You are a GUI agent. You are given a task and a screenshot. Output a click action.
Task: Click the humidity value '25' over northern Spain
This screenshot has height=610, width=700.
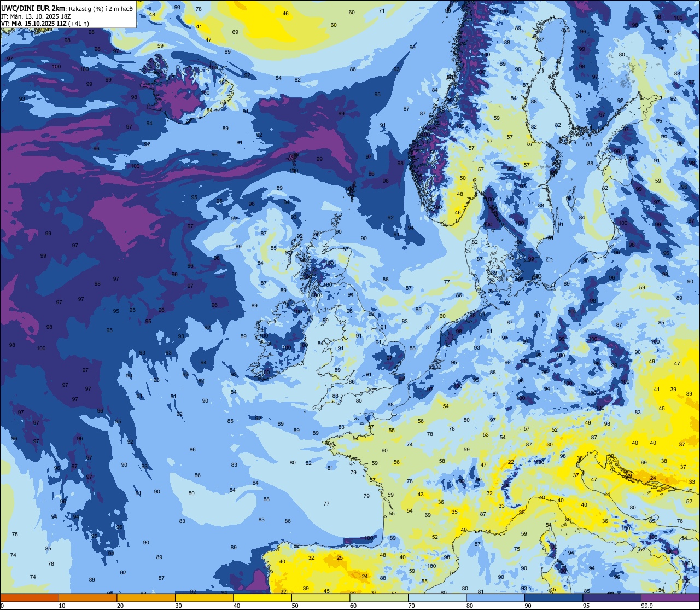(340, 557)
